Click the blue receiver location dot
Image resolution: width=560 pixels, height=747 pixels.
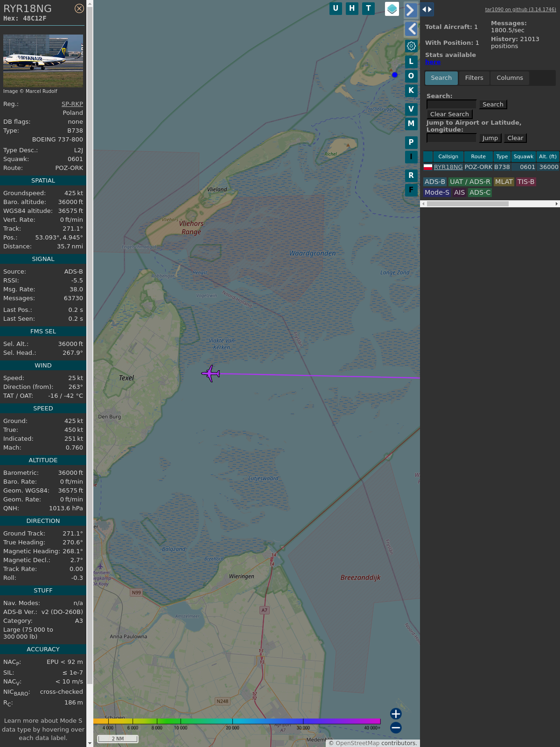pyautogui.click(x=395, y=75)
